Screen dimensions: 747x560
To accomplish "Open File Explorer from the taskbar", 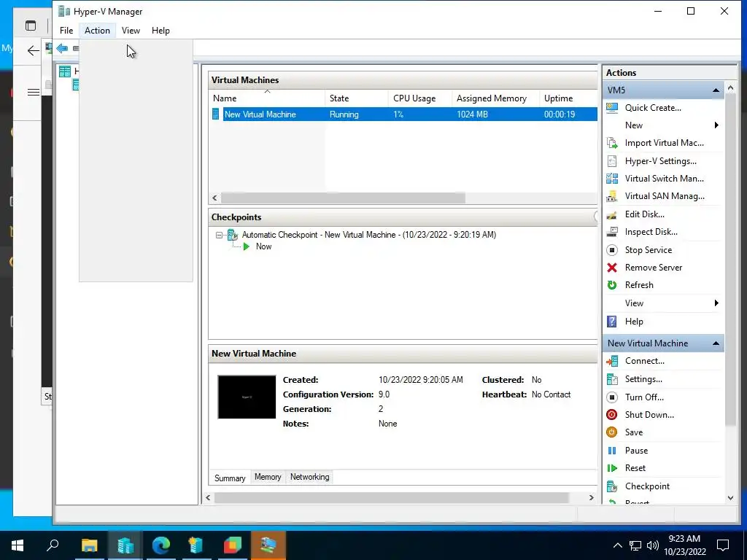I will 89,545.
